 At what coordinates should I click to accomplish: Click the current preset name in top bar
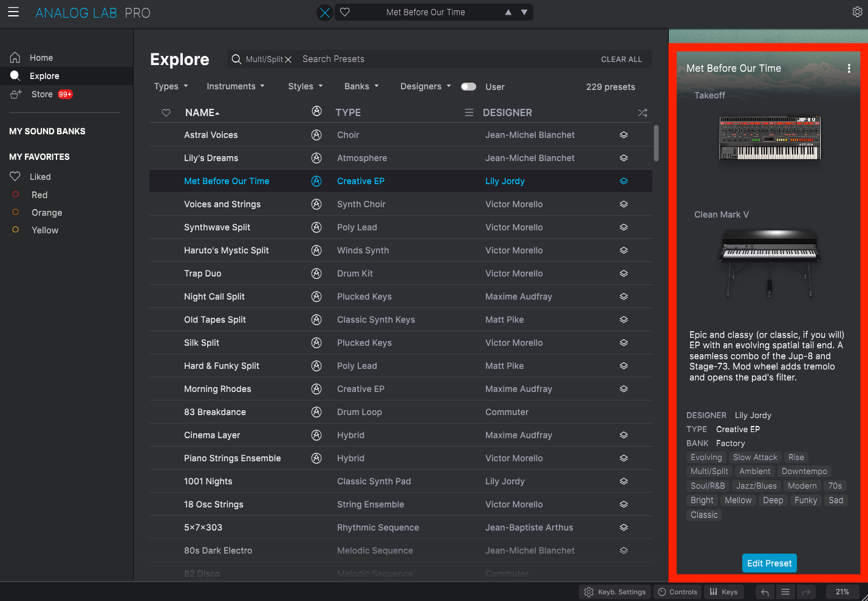(426, 12)
